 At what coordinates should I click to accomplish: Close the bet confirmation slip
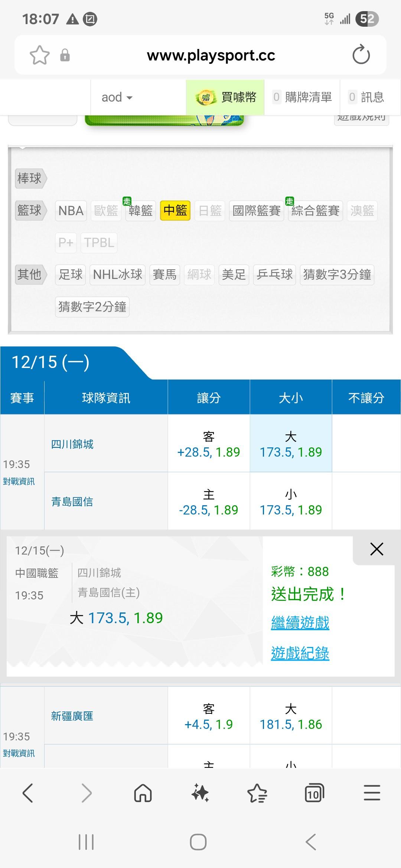point(376,549)
